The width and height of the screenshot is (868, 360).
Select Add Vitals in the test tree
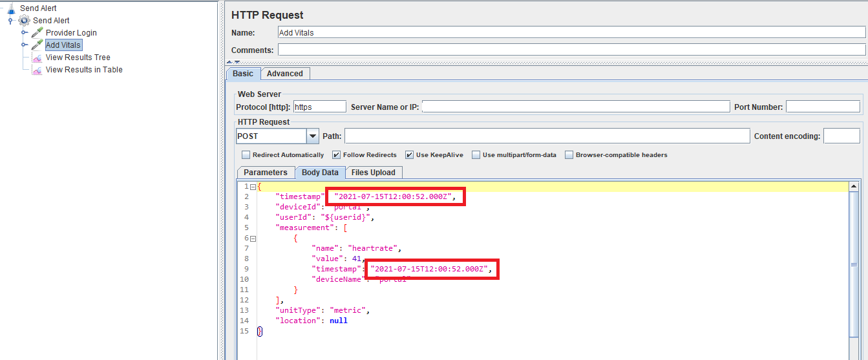tap(63, 45)
